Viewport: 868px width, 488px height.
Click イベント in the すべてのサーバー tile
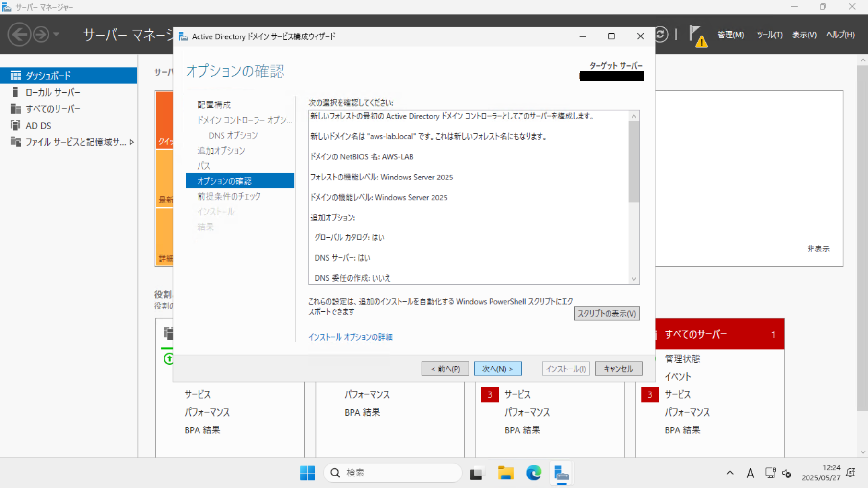point(678,377)
